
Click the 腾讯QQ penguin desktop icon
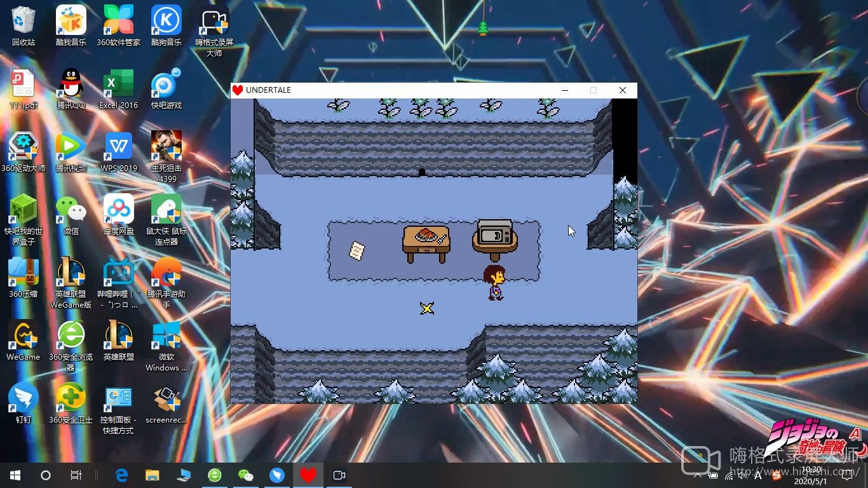pos(71,89)
